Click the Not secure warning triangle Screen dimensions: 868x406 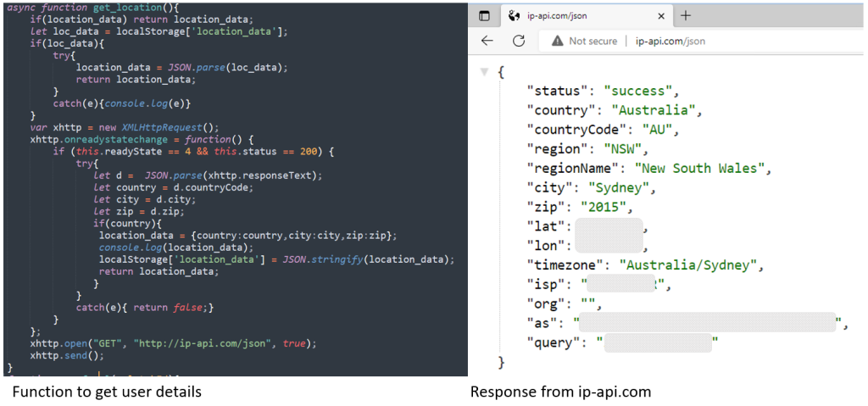tap(557, 41)
